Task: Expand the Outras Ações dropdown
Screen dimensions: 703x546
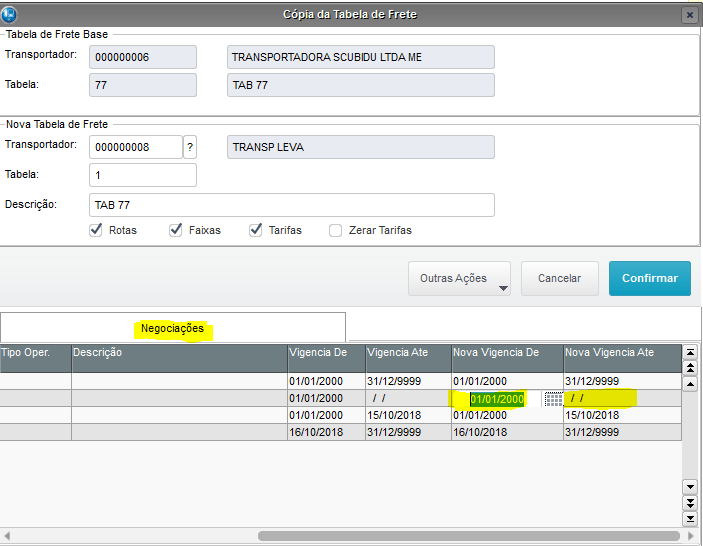Action: pos(460,278)
